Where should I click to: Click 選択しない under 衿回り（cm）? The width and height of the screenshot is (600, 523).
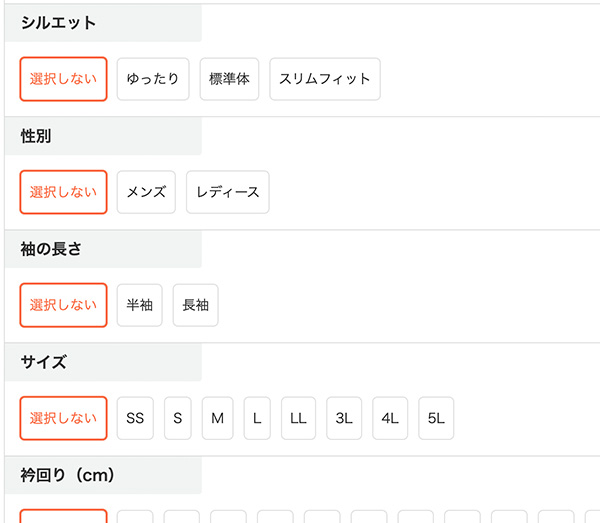point(63,516)
